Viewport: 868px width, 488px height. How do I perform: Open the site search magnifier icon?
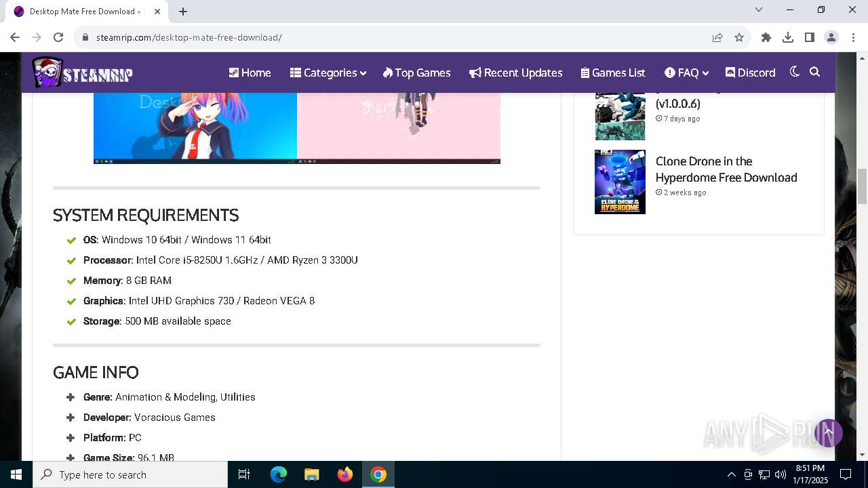pos(815,72)
